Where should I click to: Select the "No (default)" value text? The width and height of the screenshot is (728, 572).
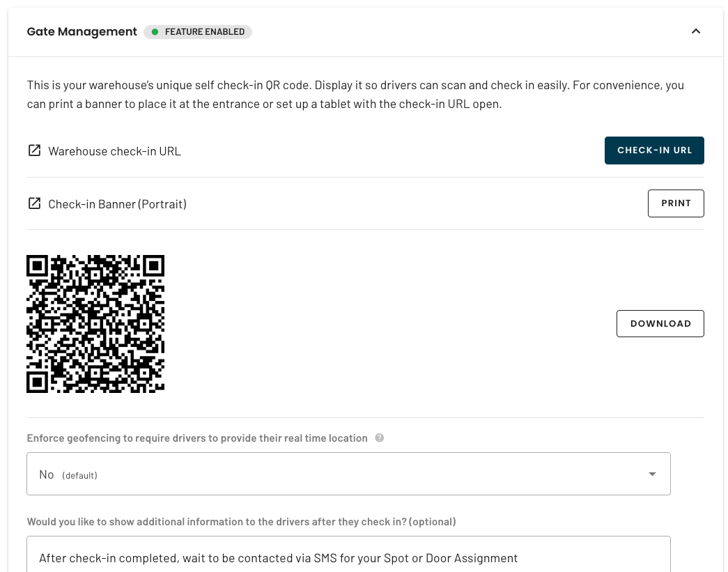coord(68,474)
